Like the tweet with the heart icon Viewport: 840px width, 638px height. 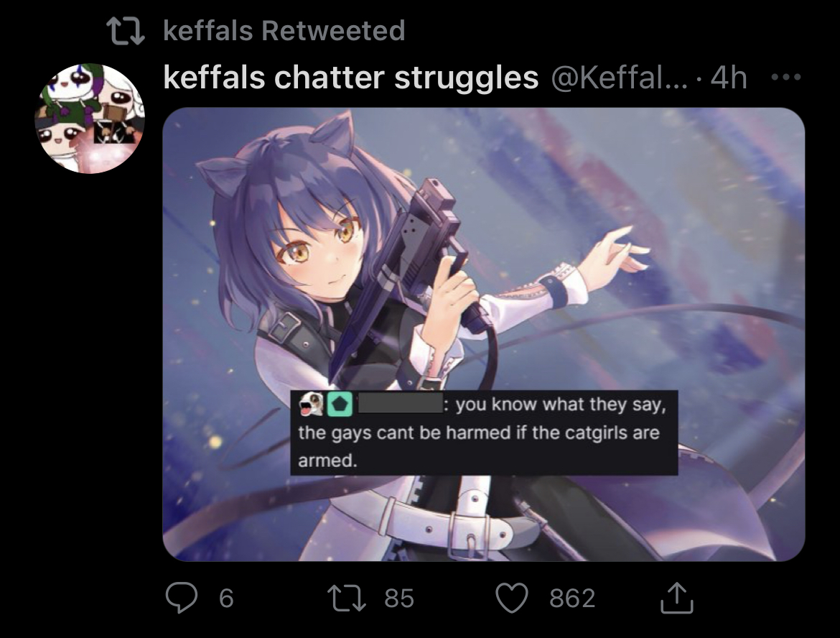(512, 598)
